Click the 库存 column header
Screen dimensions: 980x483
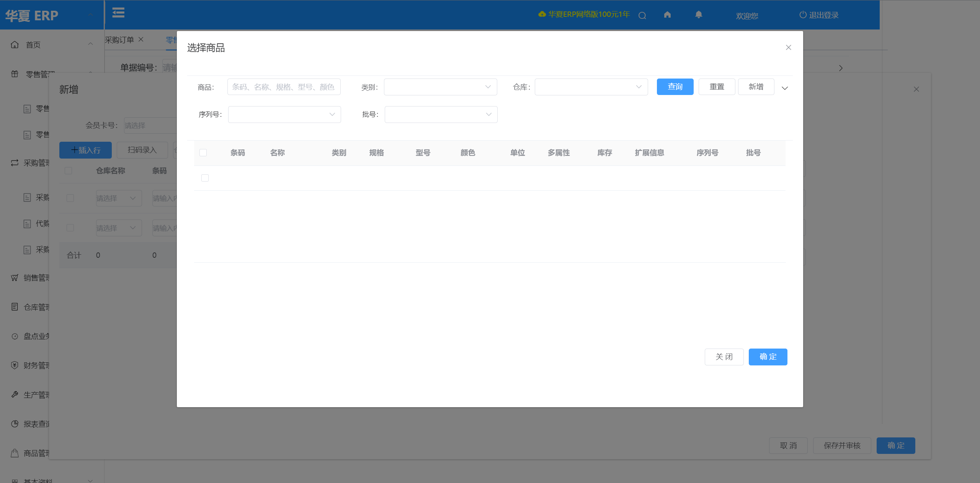pyautogui.click(x=605, y=153)
